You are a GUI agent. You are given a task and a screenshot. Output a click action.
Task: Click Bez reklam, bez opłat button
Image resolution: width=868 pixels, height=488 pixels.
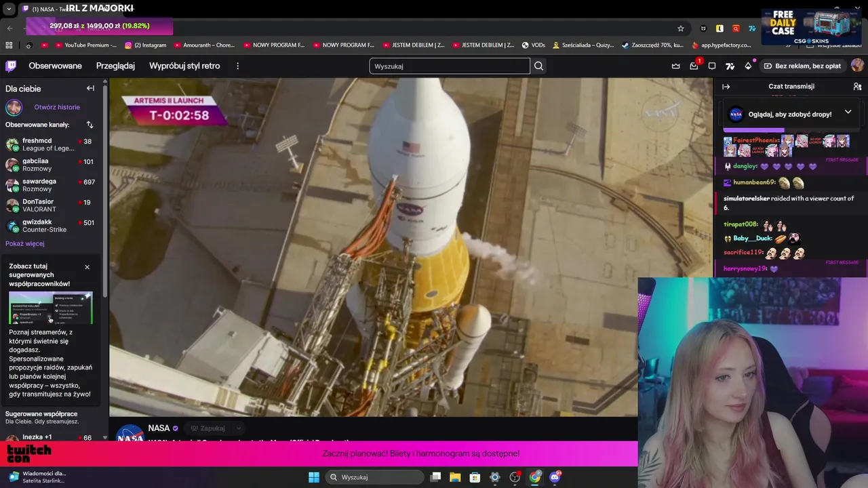coord(802,66)
